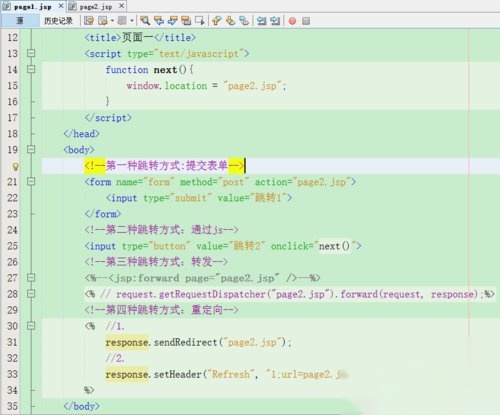Viewport: 500px width, 415px height.
Task: Click the Back navigation toolbar icon
Action: point(102,21)
